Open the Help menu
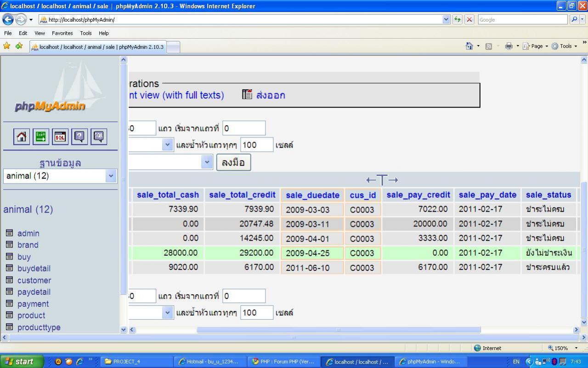 pos(104,33)
